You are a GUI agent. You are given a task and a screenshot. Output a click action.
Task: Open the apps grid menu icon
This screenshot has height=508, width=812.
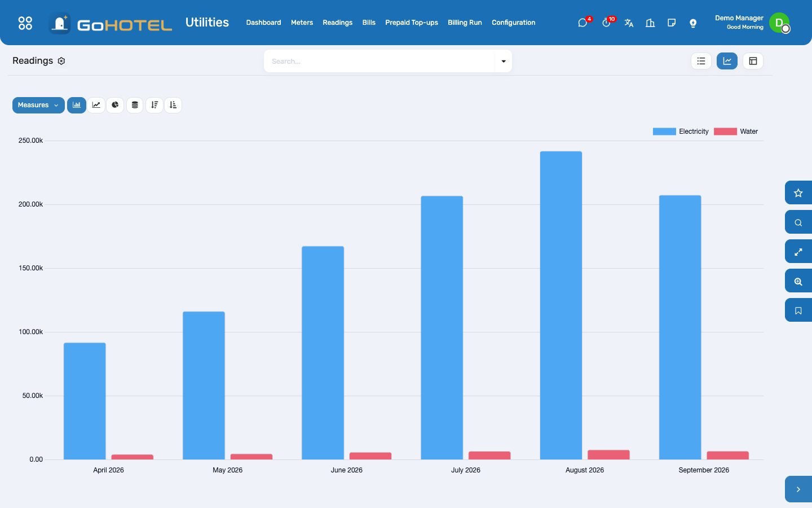25,23
